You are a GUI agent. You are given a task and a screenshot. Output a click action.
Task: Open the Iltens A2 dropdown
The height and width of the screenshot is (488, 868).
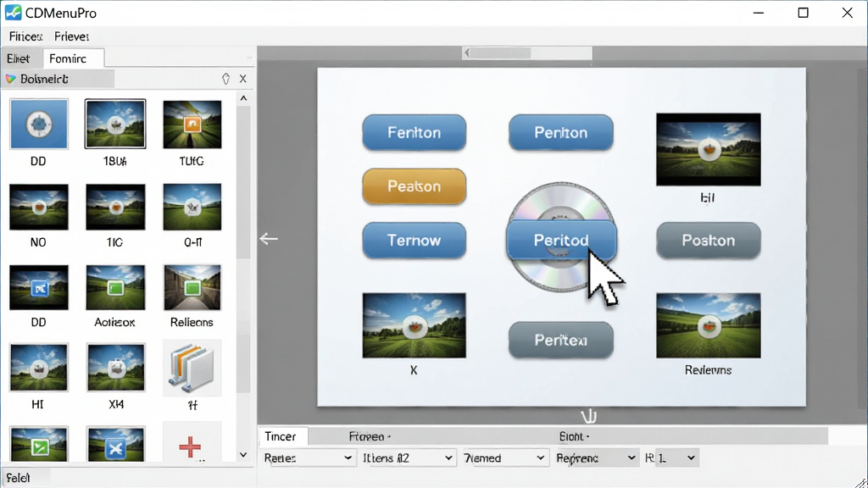pos(409,458)
